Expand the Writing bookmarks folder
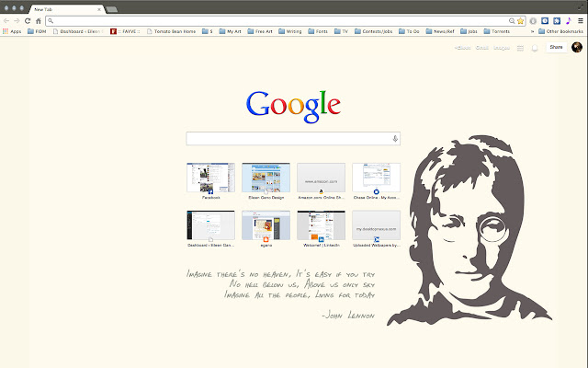This screenshot has height=368, width=588. coord(290,31)
